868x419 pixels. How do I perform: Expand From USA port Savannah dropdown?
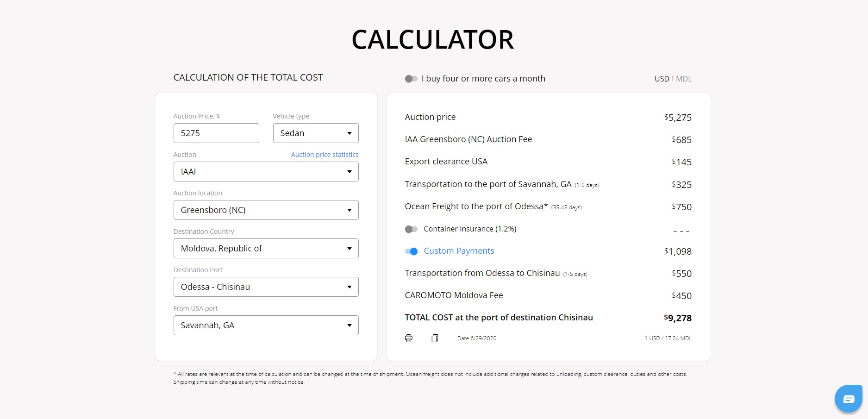pos(266,325)
